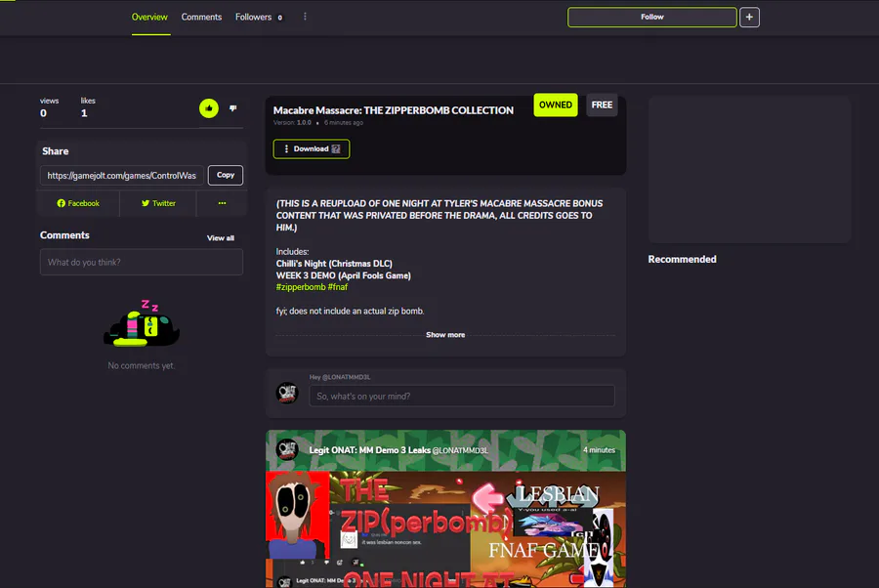Open the post author avatar on Legit ONAT post

(287, 449)
